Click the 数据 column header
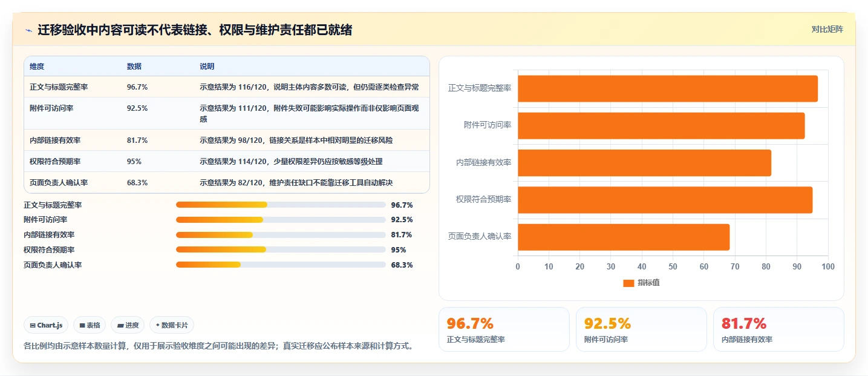 (134, 67)
